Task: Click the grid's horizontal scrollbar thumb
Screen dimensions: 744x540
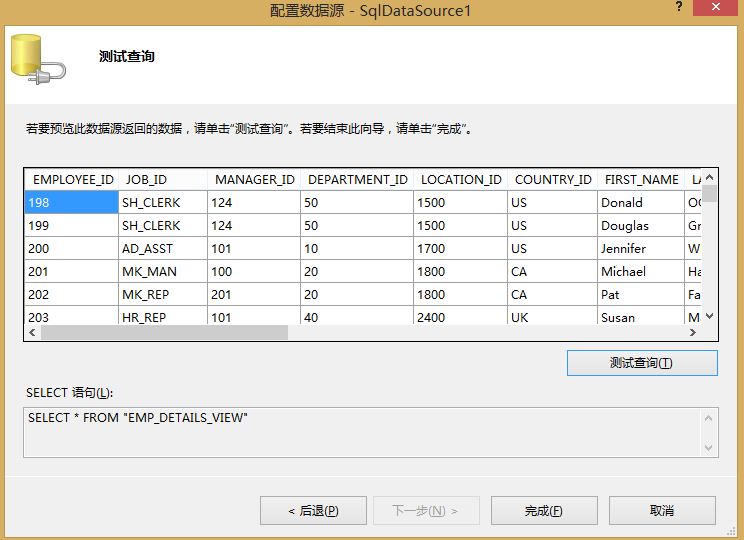Action: tap(164, 332)
